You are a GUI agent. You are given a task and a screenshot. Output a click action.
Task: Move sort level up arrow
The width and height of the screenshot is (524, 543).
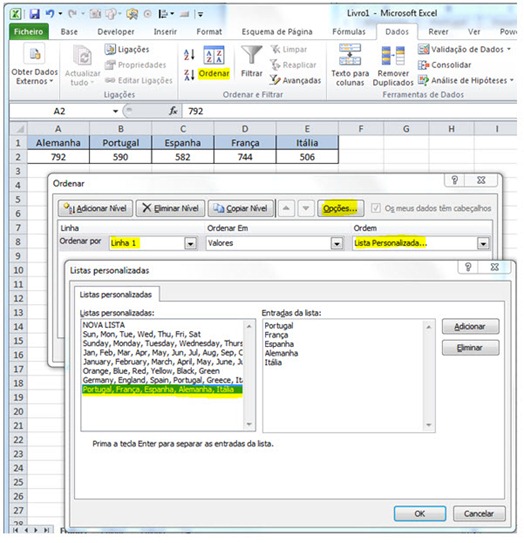(286, 208)
